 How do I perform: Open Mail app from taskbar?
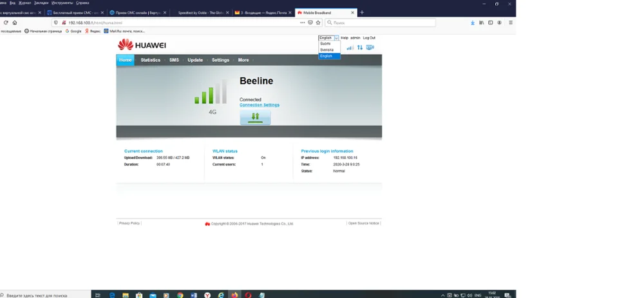[x=153, y=295]
